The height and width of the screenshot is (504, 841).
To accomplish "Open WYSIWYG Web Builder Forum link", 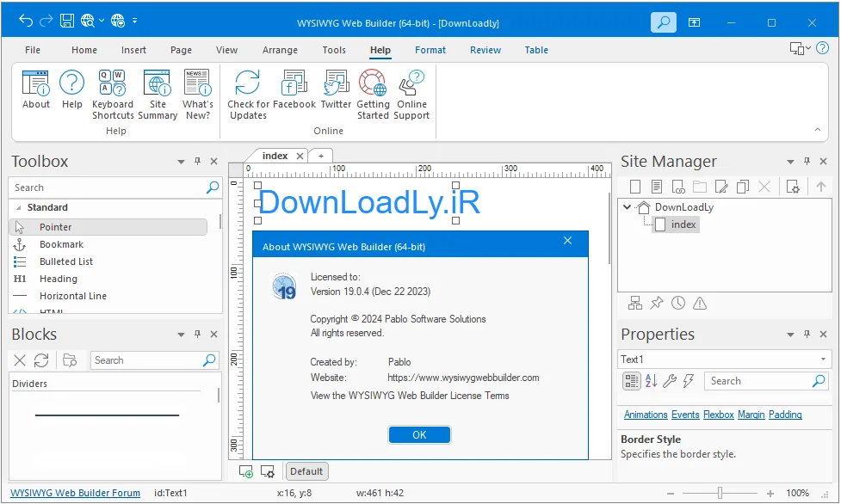I will pos(75,493).
